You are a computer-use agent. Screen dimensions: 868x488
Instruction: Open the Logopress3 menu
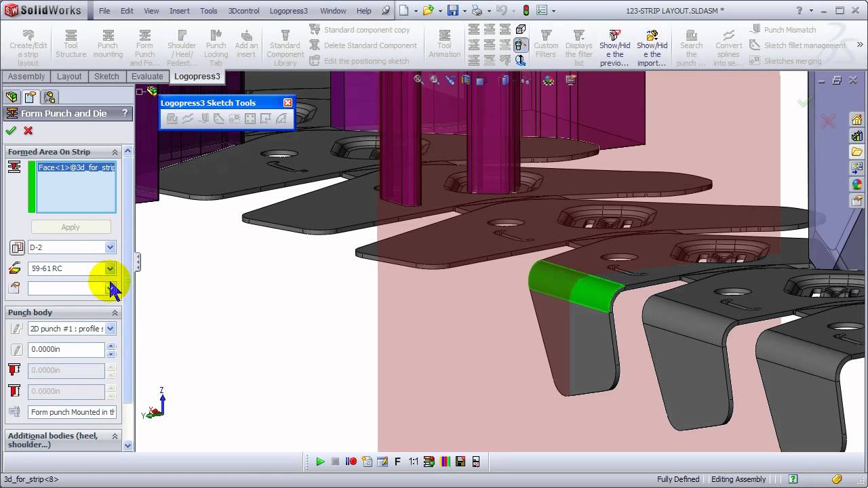(x=288, y=11)
